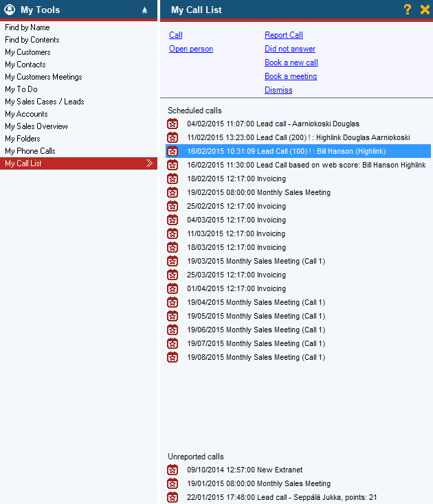Click calendar icon for 16/02/2015 10:31:09 call
The height and width of the screenshot is (504, 433).
tap(173, 151)
